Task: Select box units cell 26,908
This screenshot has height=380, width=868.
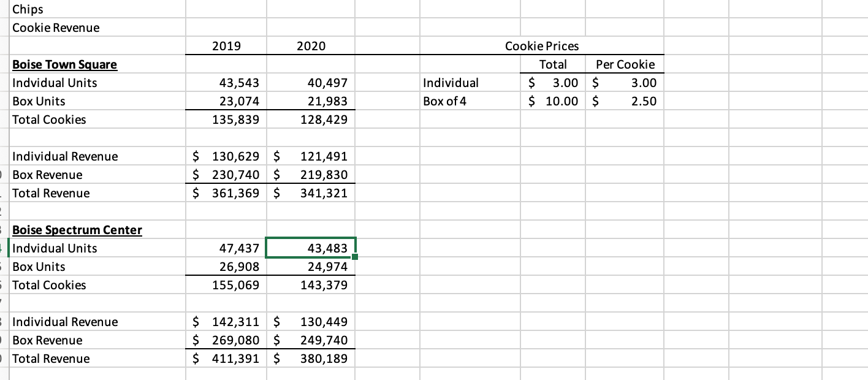Action: click(x=226, y=267)
